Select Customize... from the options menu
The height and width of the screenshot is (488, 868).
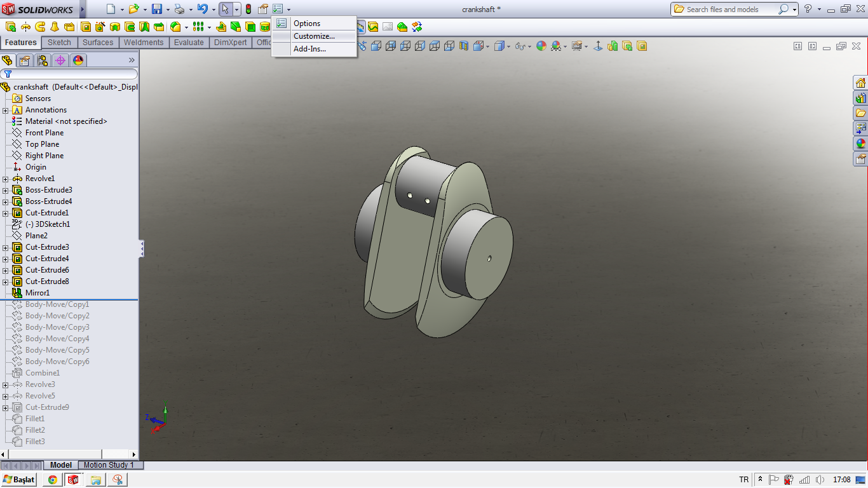click(x=314, y=36)
